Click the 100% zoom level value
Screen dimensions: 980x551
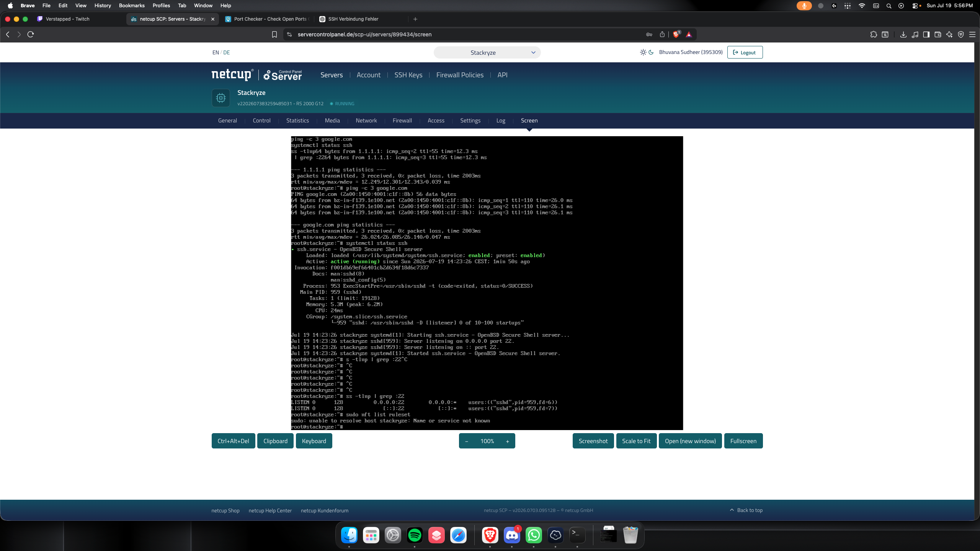[487, 441]
